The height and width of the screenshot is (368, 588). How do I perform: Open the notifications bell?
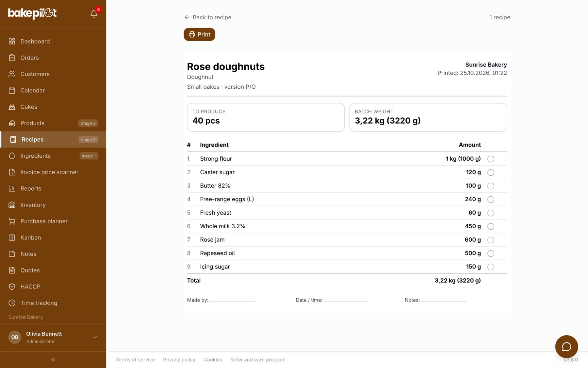(x=94, y=14)
